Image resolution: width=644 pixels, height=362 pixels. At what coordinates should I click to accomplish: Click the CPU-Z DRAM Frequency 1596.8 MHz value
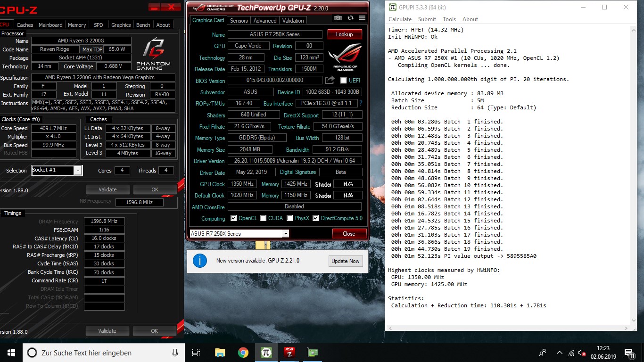click(x=105, y=221)
